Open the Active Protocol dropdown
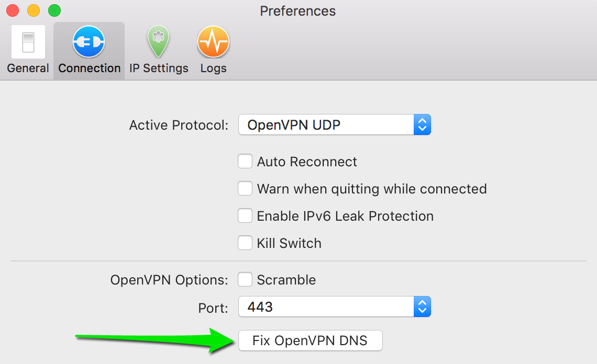597x364 pixels. pyautogui.click(x=326, y=125)
